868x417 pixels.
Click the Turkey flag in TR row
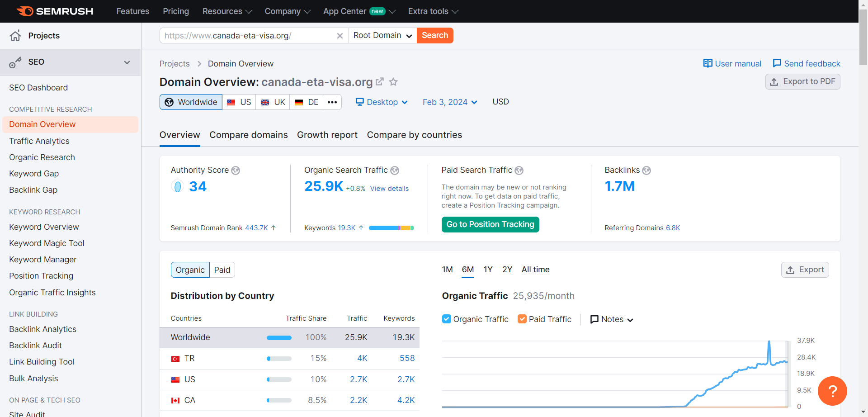point(175,359)
